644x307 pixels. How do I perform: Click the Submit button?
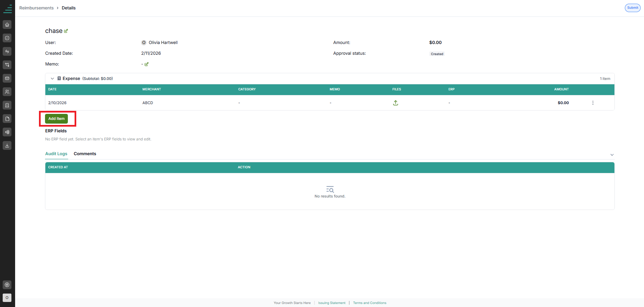pyautogui.click(x=633, y=8)
